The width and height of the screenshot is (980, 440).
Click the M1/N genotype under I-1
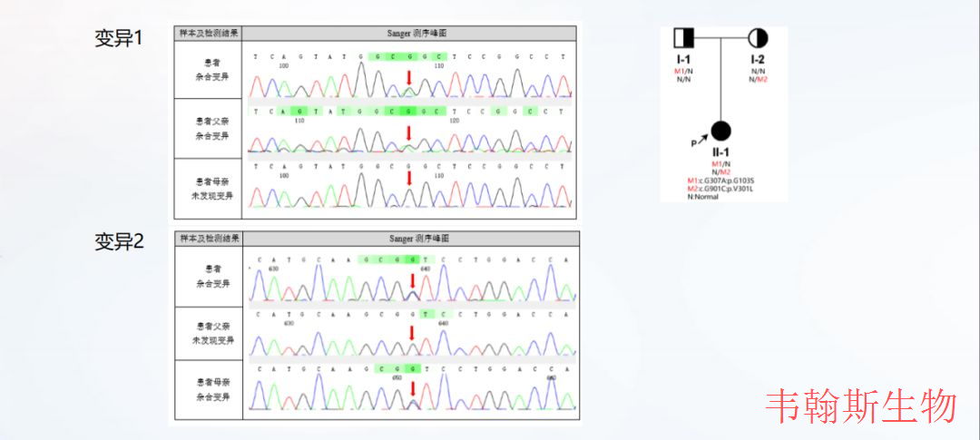click(683, 71)
